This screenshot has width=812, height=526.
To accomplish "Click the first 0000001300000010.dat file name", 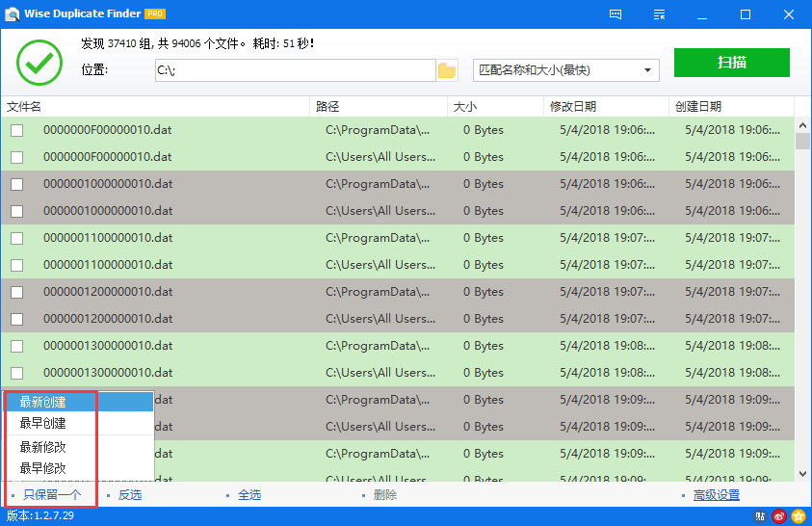I will click(108, 346).
